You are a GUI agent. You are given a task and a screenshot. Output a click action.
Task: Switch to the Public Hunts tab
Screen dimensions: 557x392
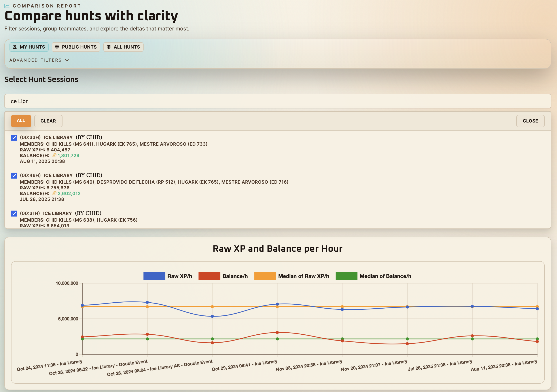point(76,47)
